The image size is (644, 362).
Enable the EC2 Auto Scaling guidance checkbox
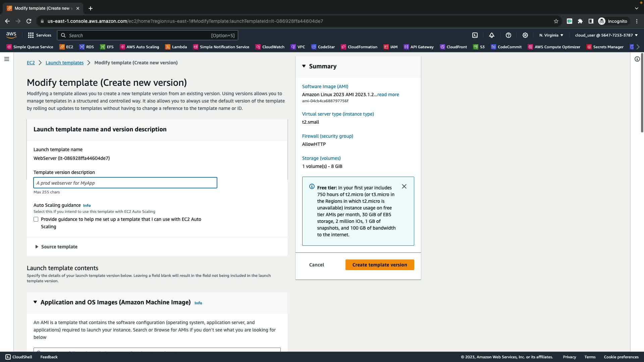point(36,219)
